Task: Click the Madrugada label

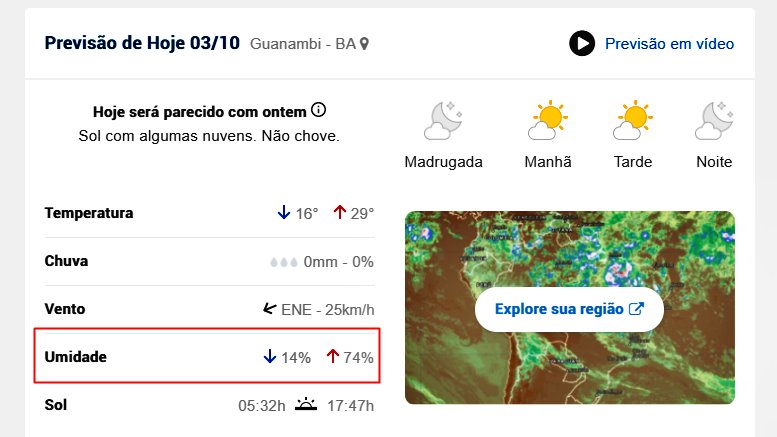Action: pos(444,162)
